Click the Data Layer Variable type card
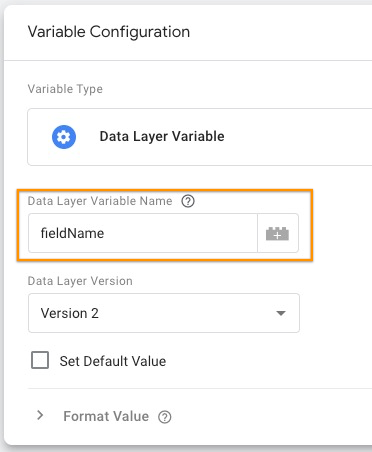This screenshot has width=372, height=452. point(200,137)
